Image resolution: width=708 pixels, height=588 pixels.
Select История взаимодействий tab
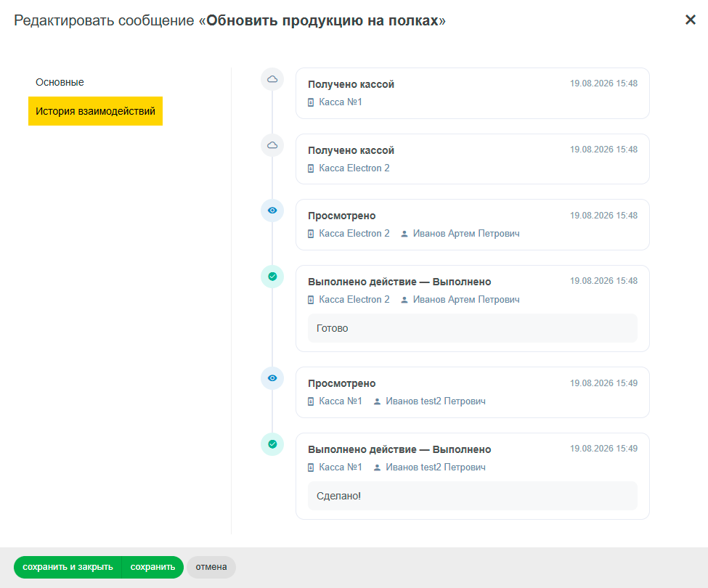click(95, 111)
